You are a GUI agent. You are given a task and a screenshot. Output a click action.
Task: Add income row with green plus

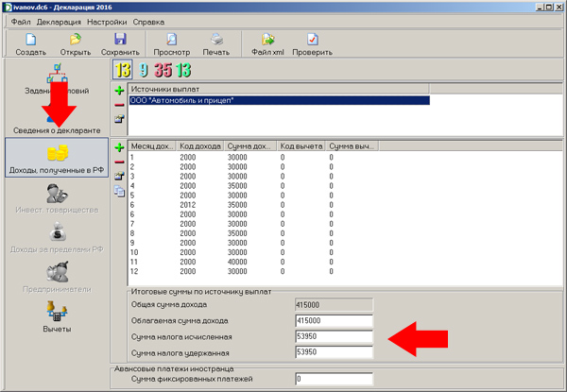point(119,147)
